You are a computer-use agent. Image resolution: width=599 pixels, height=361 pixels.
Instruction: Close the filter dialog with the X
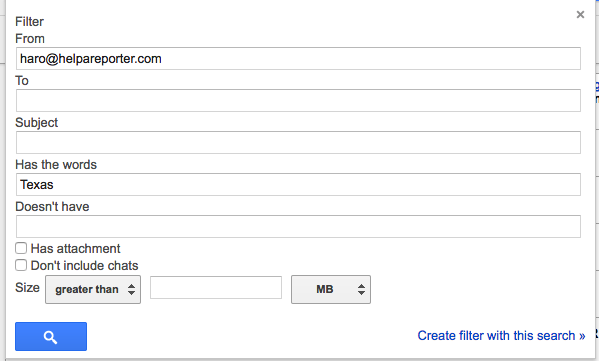[580, 15]
